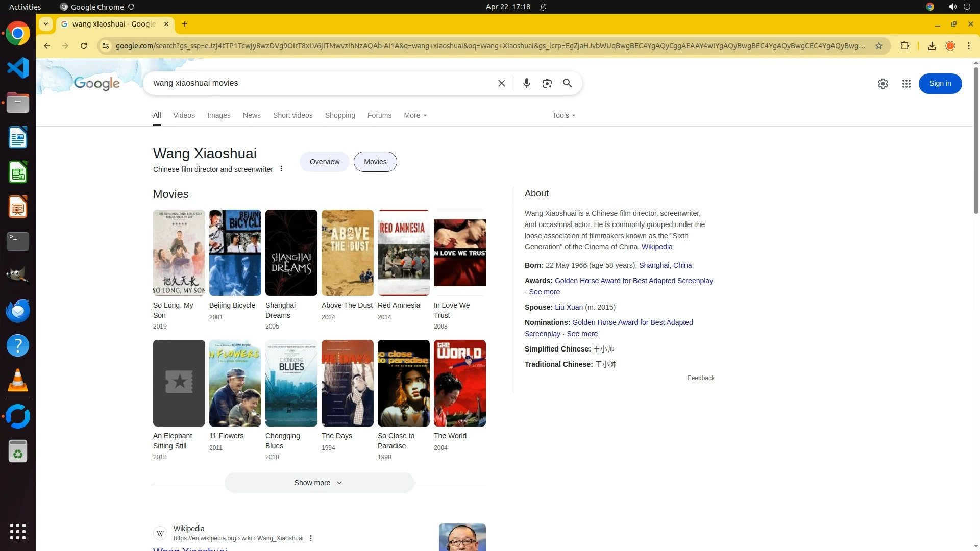The height and width of the screenshot is (551, 980).
Task: Select the Movies chip
Action: pos(375,162)
